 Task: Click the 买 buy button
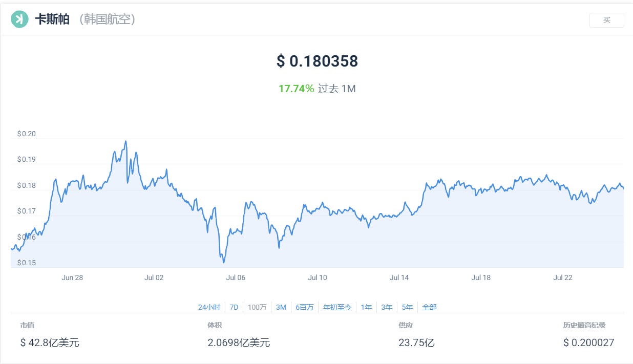click(606, 20)
